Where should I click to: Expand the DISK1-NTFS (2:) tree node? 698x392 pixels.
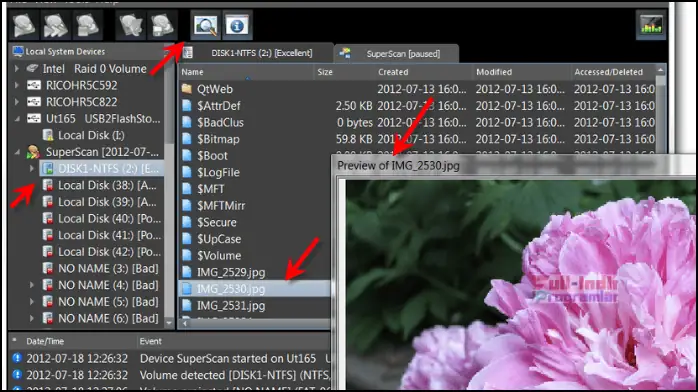(x=31, y=169)
